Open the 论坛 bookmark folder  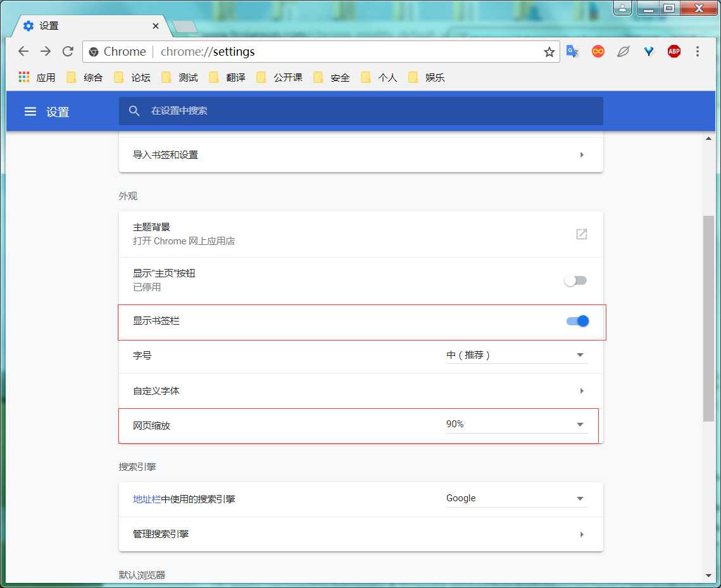[x=132, y=77]
